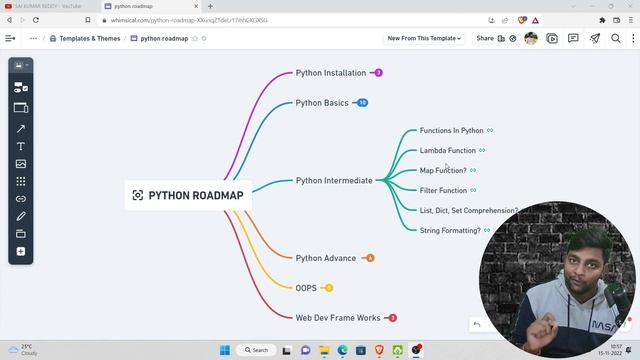Open link icon beside Functions In Python
Viewport: 640px width, 360px height.
[490, 130]
